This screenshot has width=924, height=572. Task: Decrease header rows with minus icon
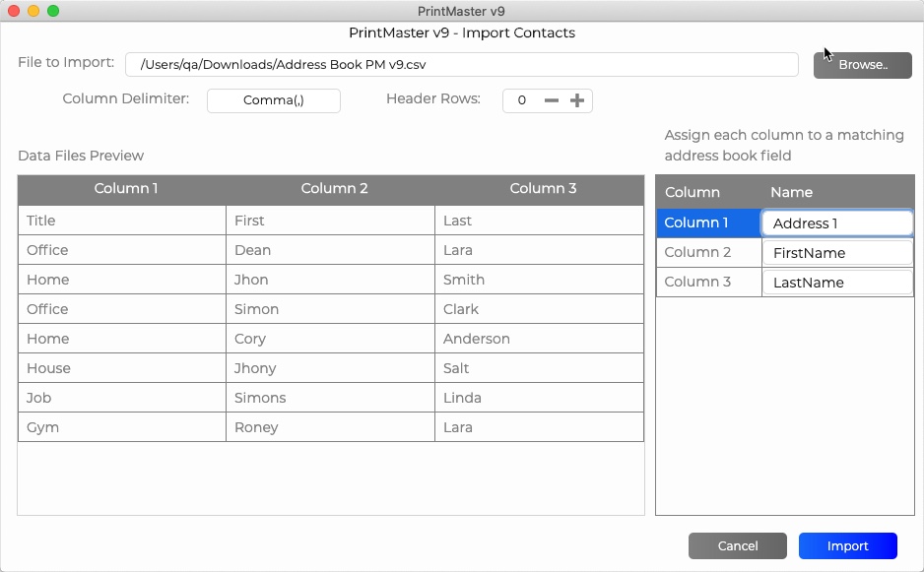[552, 100]
